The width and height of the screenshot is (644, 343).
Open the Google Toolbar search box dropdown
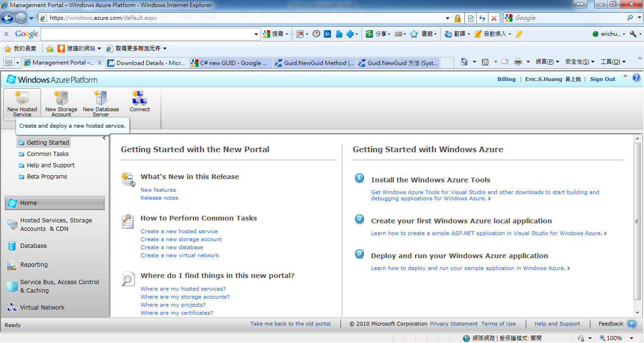coord(256,34)
